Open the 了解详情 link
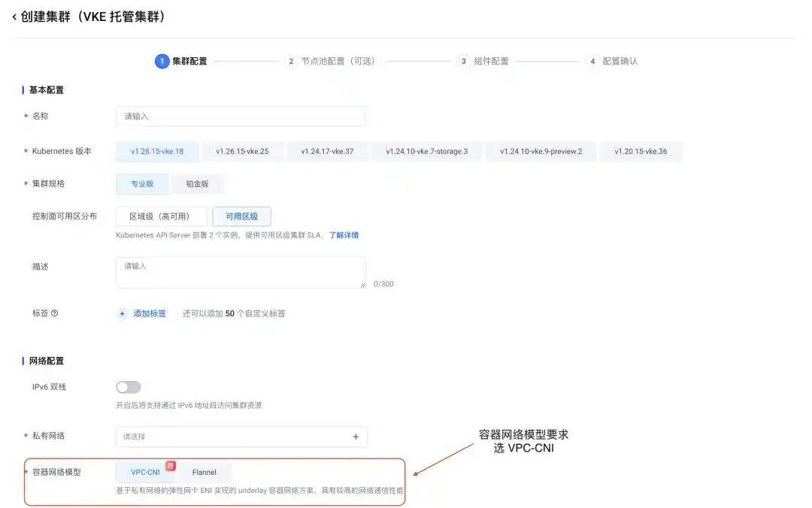Image resolution: width=812 pixels, height=508 pixels. 346,234
